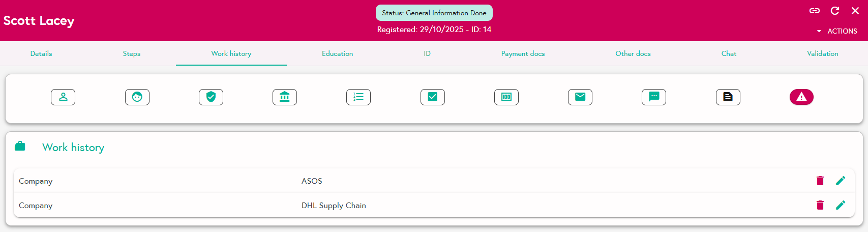Click the person profile icon button
868x232 pixels.
[63, 97]
